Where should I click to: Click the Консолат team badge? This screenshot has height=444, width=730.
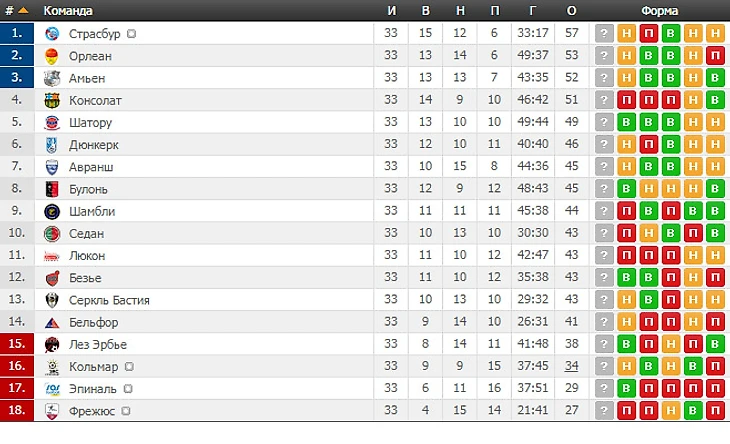point(52,100)
